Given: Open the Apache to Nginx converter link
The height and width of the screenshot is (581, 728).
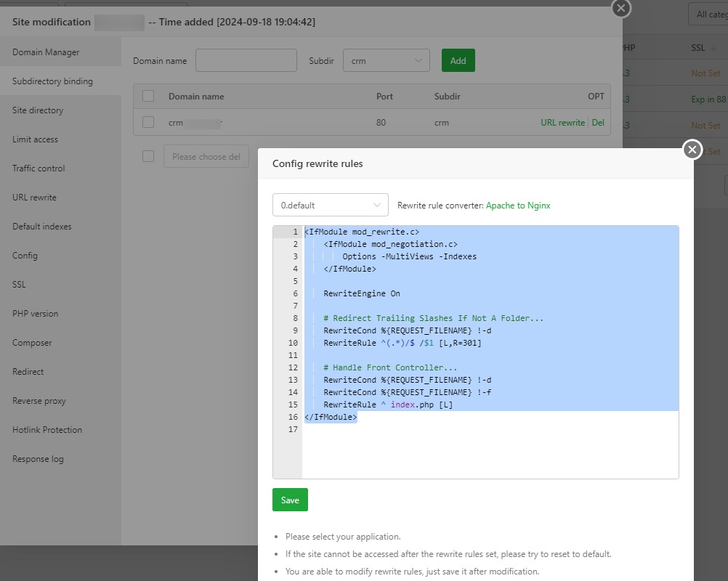Looking at the screenshot, I should (x=518, y=206).
